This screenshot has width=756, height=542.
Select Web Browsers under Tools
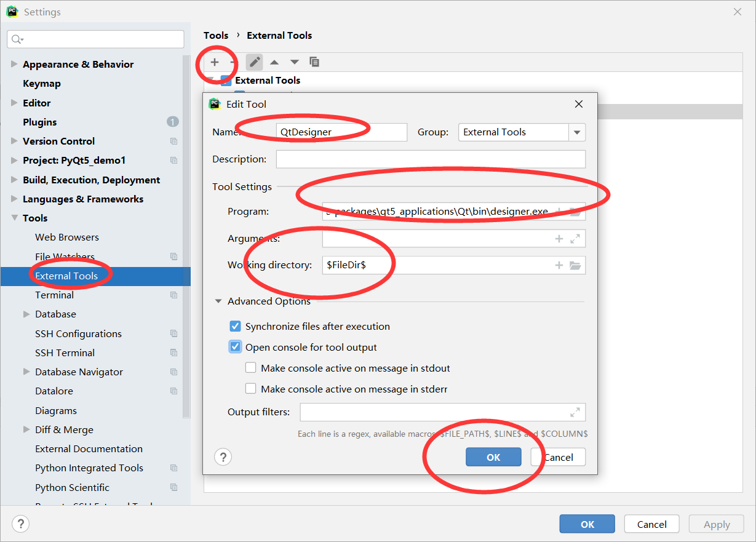67,237
